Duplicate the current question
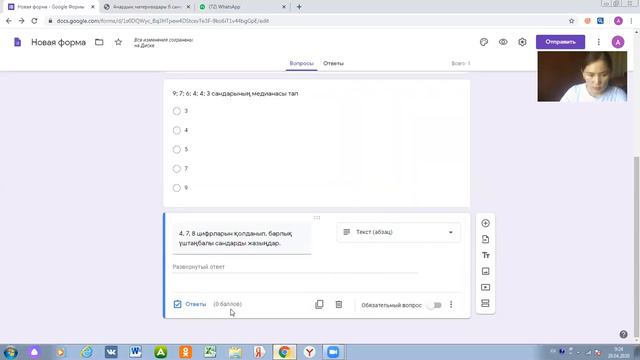Screen dimensions: 640x360 [319, 304]
